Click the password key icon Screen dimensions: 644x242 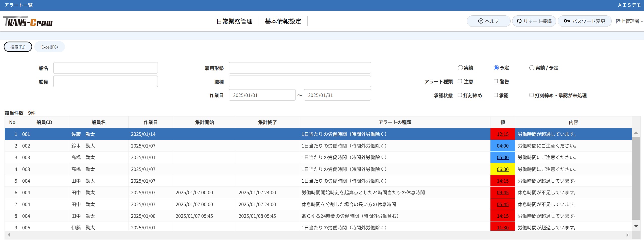coord(567,21)
